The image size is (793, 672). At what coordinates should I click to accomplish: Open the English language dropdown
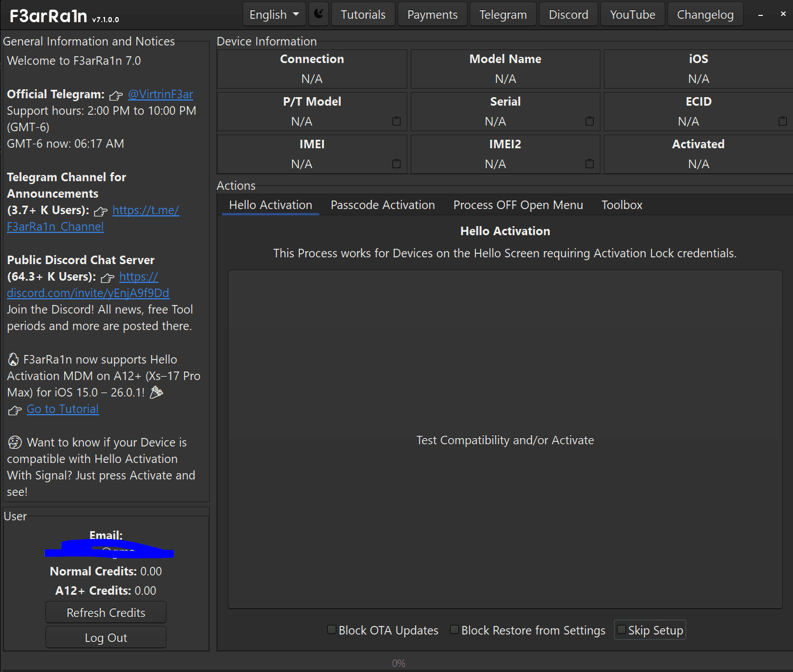point(274,14)
